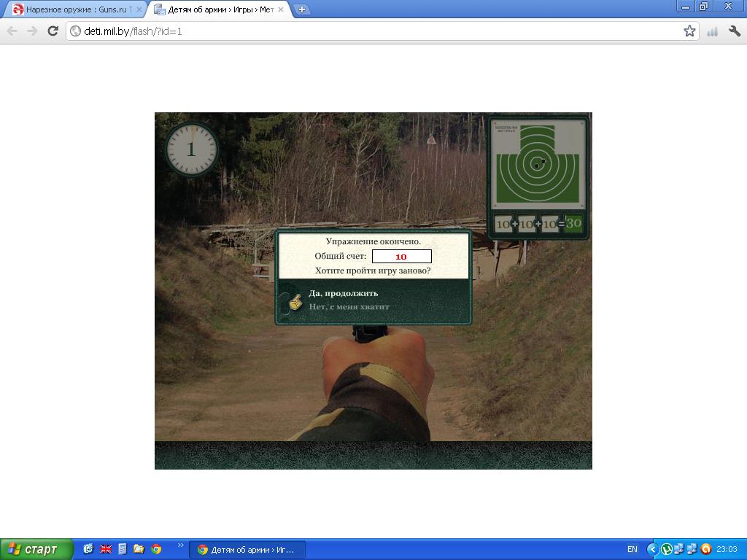Click the uTorrent tray icon
The image size is (747, 560).
(666, 550)
